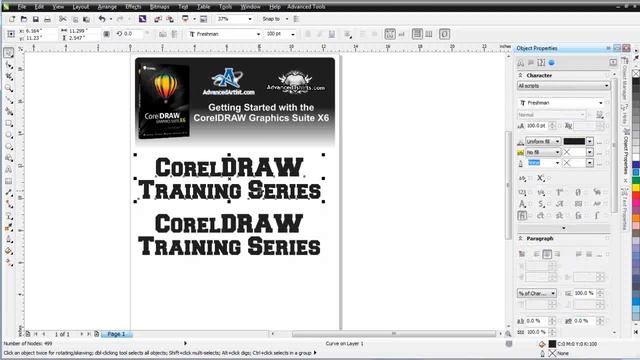Viewport: 640px width, 360px height.
Task: Click the New document icon
Action: 12,19
